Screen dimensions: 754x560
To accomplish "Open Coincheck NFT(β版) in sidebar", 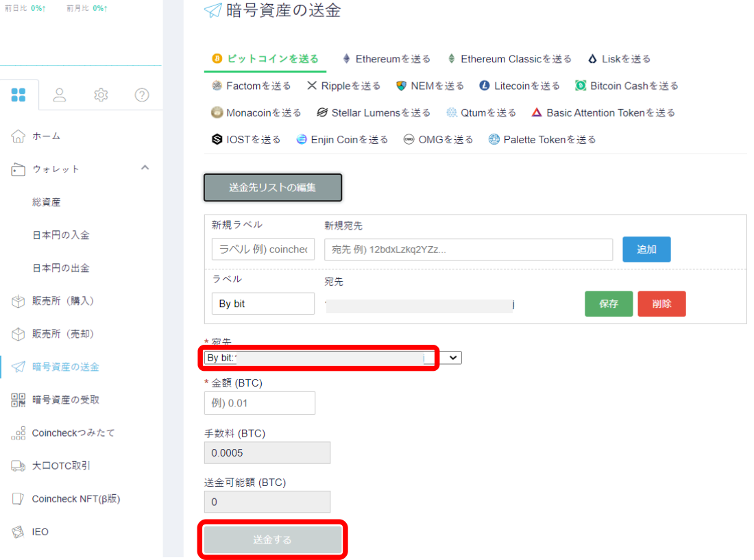I will [76, 499].
